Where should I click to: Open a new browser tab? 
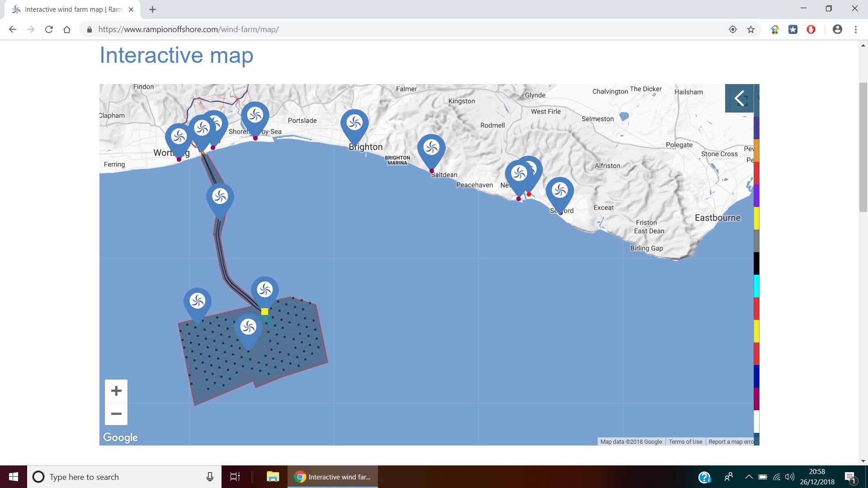[x=152, y=9]
